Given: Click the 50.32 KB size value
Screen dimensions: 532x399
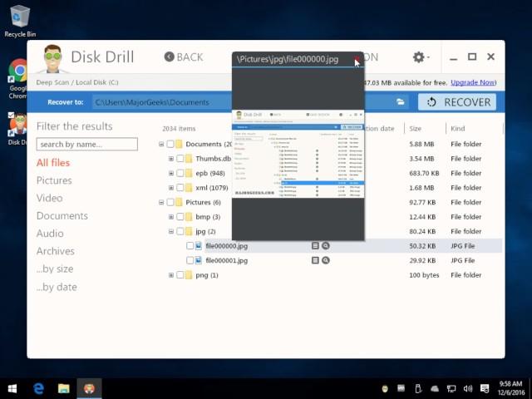Looking at the screenshot, I should pos(422,246).
